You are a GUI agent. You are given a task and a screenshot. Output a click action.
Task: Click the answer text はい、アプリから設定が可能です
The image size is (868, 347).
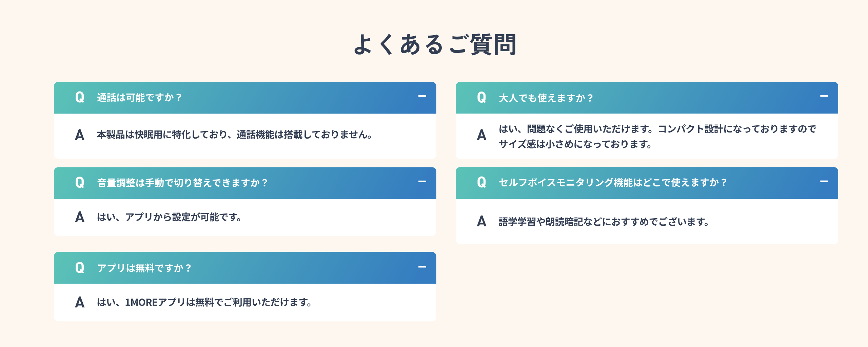click(169, 217)
